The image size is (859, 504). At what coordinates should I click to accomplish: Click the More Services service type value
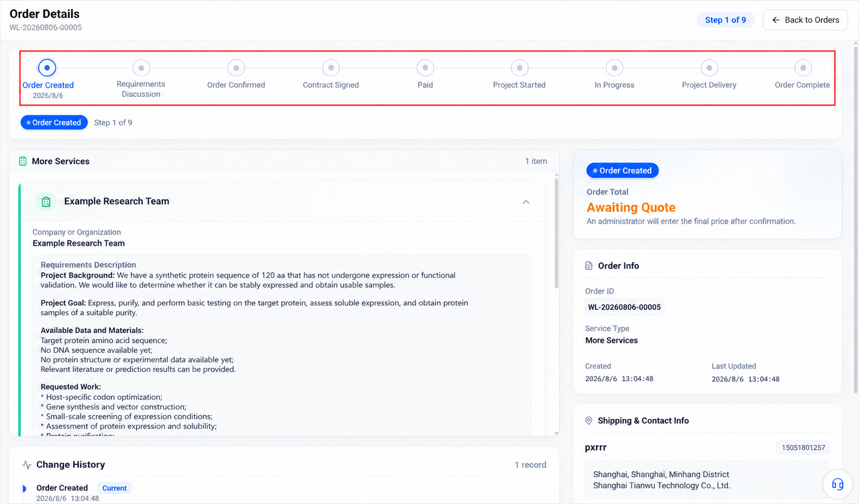(611, 340)
